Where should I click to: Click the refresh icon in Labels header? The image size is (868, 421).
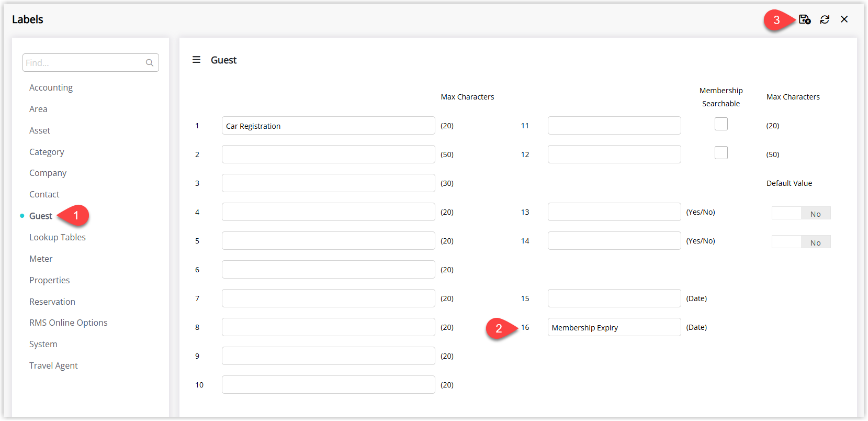[x=825, y=19]
